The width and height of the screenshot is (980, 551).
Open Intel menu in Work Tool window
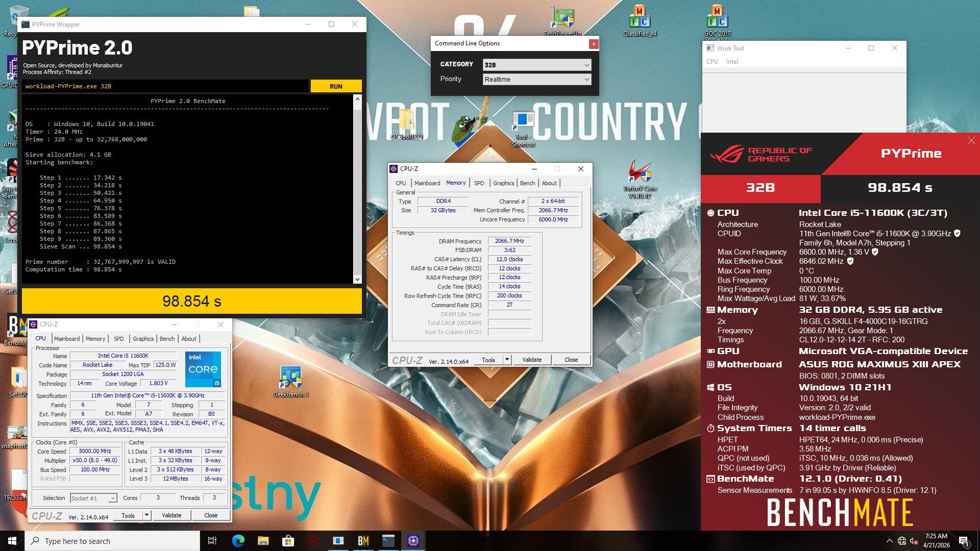coord(732,62)
